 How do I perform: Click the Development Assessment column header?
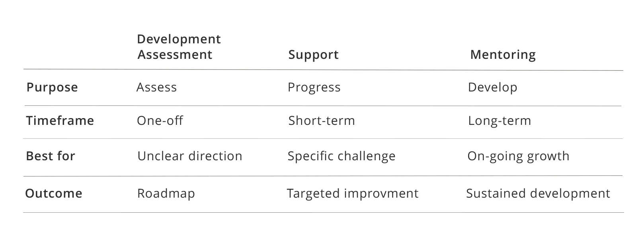[x=179, y=47]
